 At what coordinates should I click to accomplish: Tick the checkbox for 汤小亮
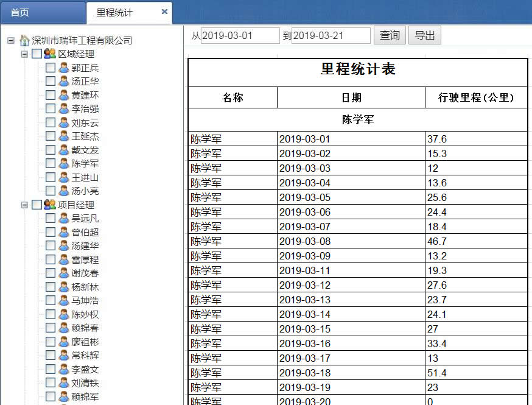[x=50, y=191]
